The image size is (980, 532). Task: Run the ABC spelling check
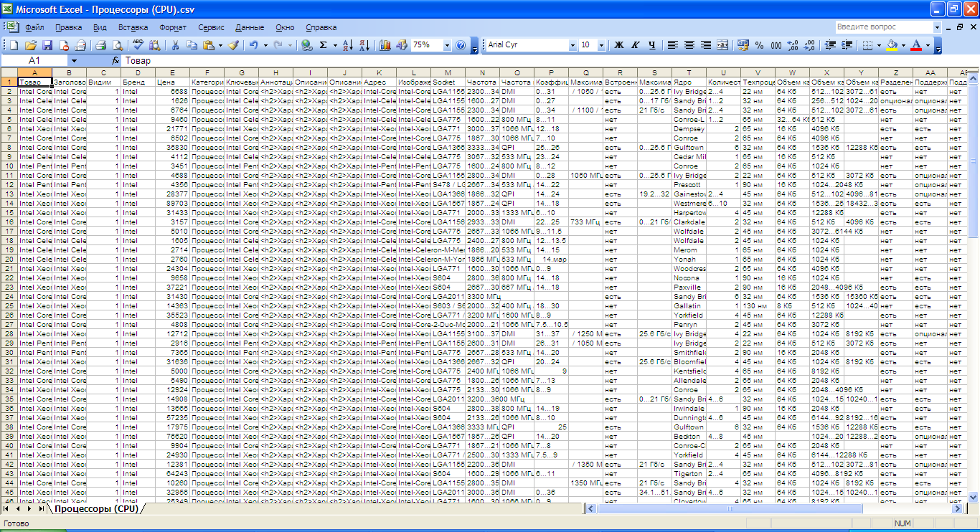[138, 44]
